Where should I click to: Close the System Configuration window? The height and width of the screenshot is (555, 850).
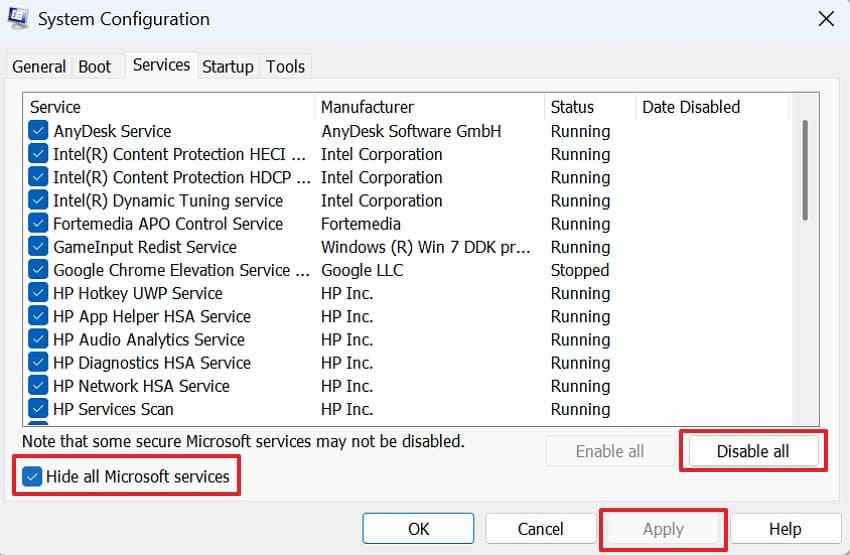(x=826, y=19)
